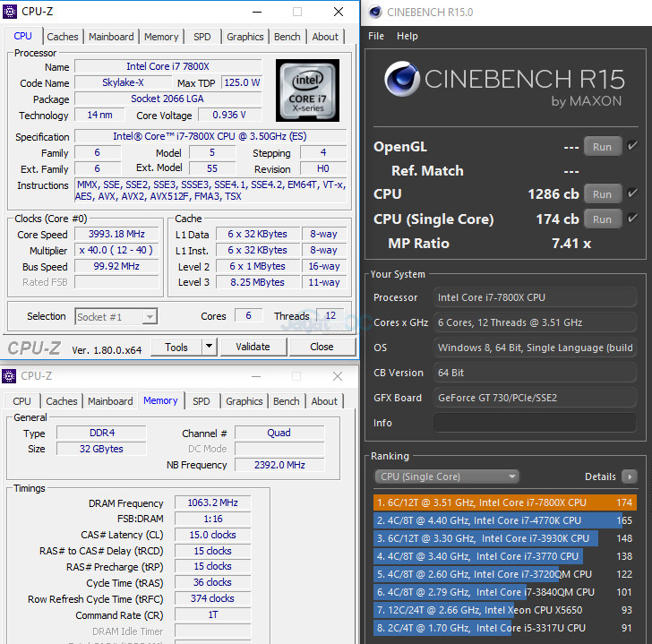Open the Help menu in Cinebench
Screen dimensions: 652x644
click(x=407, y=36)
